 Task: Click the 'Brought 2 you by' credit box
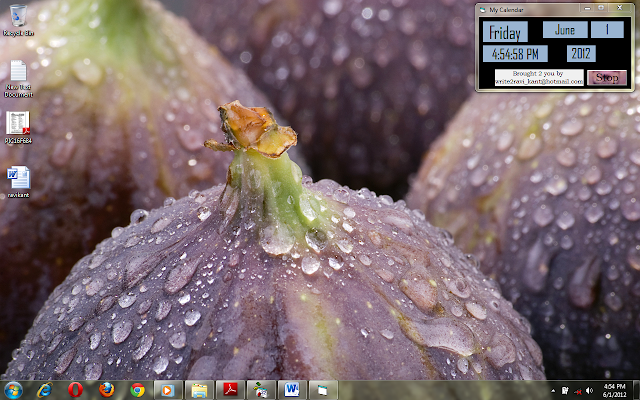(x=539, y=78)
